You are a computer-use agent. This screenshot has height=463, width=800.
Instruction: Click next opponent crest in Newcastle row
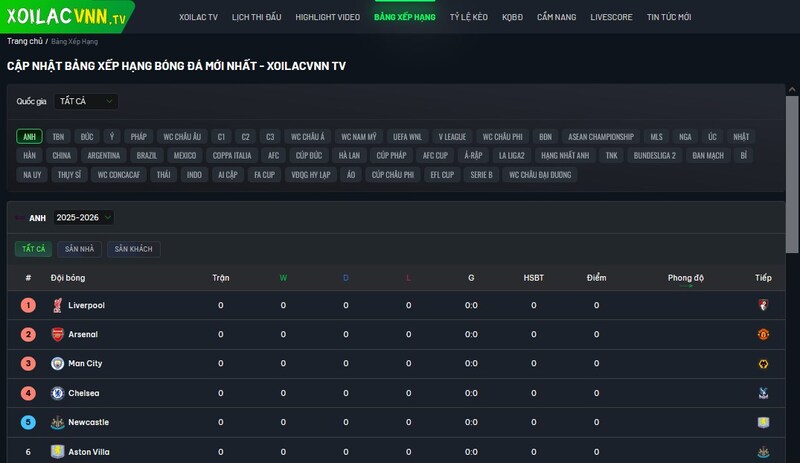(763, 422)
